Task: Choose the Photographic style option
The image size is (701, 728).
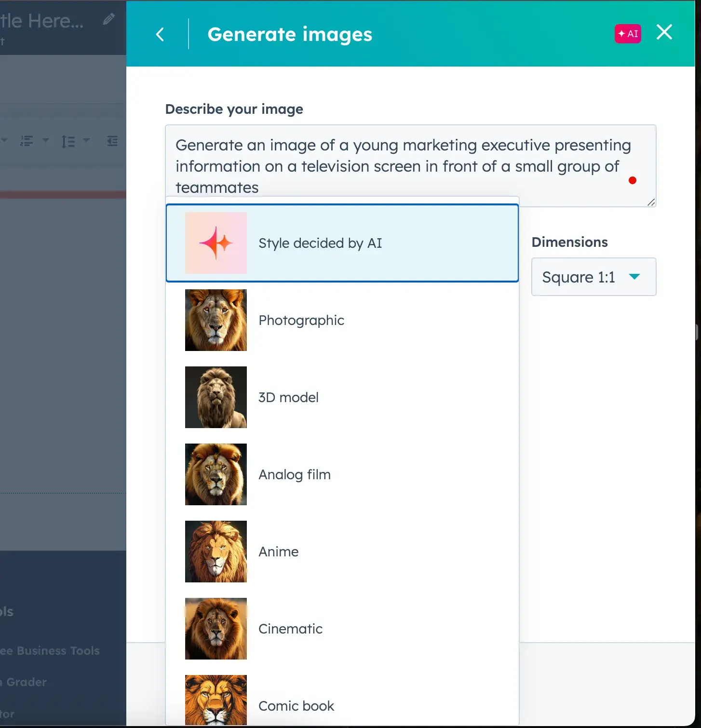Action: click(342, 320)
